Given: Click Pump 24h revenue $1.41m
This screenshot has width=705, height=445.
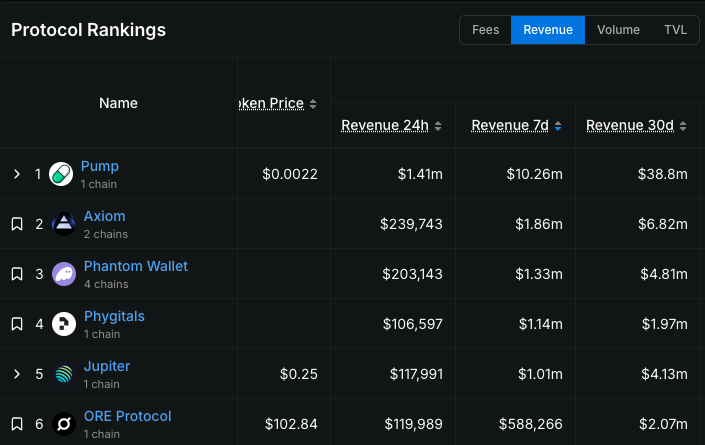Looking at the screenshot, I should (420, 174).
